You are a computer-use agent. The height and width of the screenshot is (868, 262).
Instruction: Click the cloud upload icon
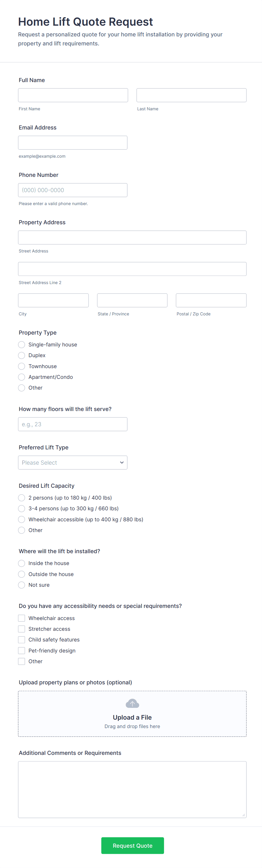pyautogui.click(x=132, y=704)
